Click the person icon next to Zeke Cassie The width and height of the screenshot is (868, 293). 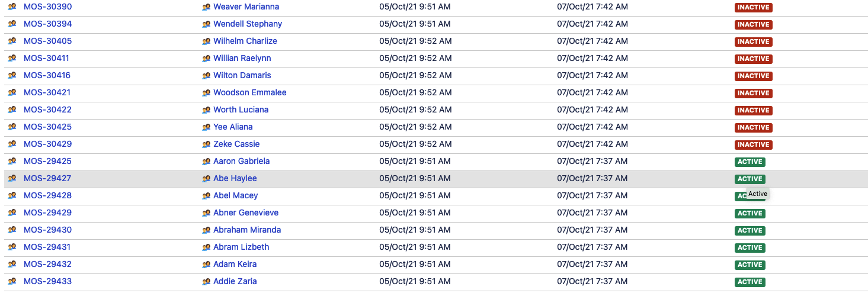tap(206, 144)
